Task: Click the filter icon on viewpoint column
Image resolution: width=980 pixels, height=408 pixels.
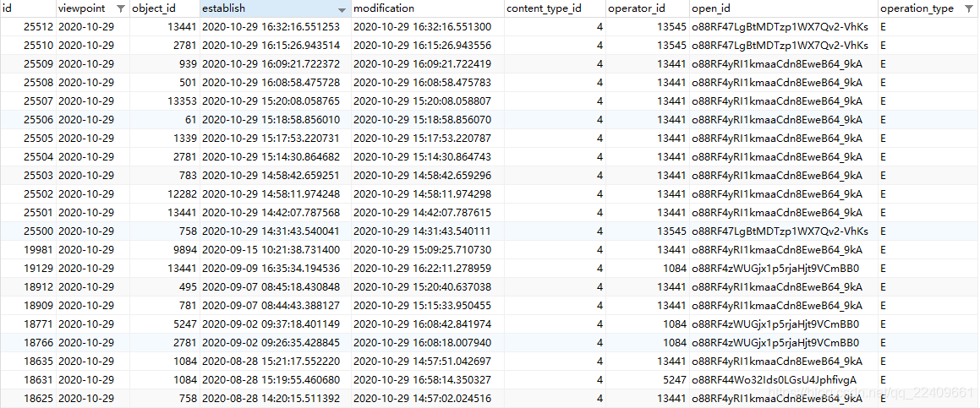Action: [x=120, y=8]
